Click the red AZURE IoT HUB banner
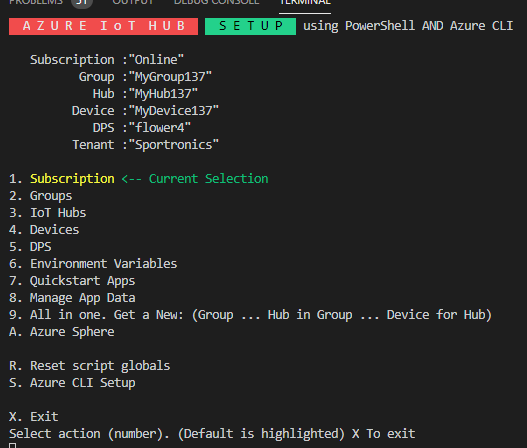 pos(104,26)
